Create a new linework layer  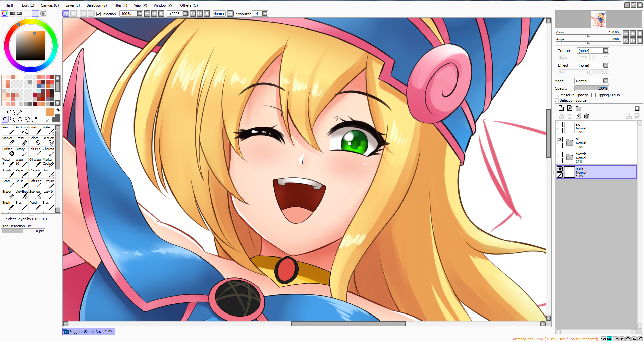click(x=570, y=108)
